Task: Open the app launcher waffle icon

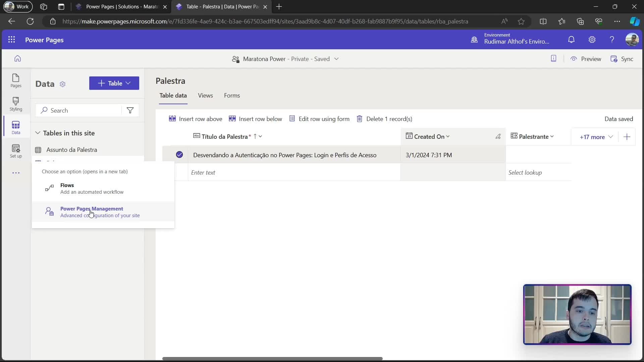Action: pyautogui.click(x=11, y=40)
